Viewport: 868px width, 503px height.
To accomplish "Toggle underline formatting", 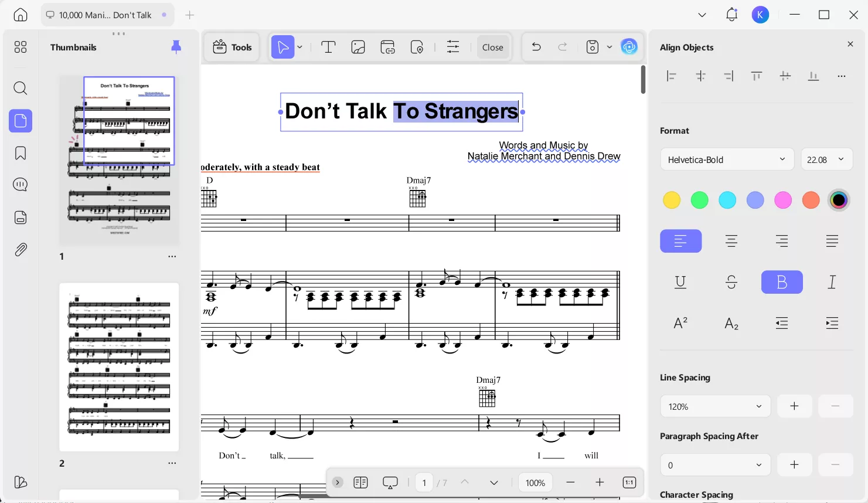I will [x=680, y=282].
